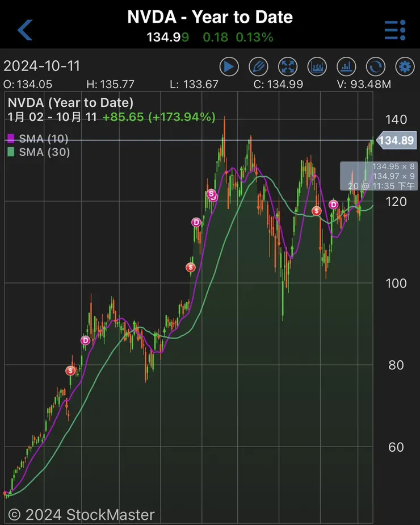Tap the SMA (30) legend label
420x525 pixels.
[x=44, y=152]
